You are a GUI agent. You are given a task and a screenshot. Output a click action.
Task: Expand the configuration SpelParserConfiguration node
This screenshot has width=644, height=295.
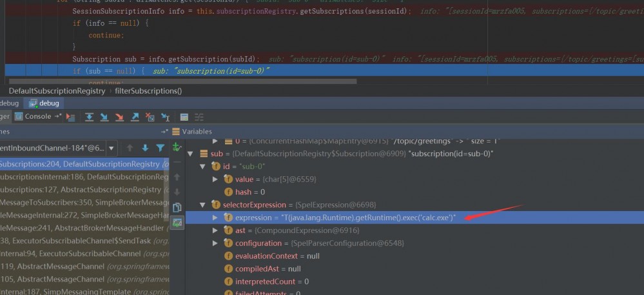pos(215,243)
